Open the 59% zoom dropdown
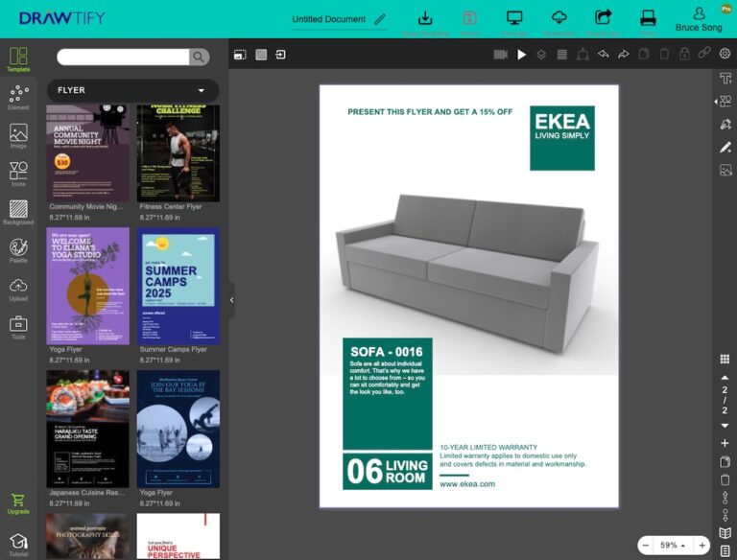Viewport: 737px width, 560px height. pos(673,546)
